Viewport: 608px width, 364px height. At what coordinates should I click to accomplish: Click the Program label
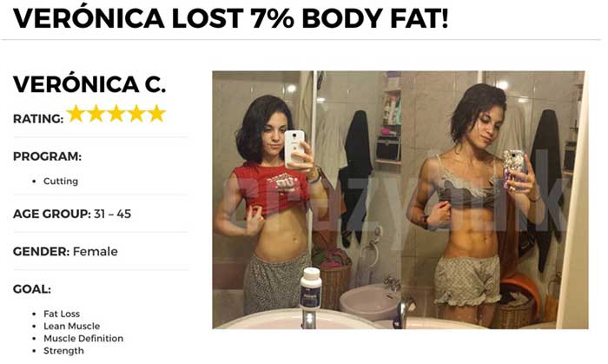point(47,156)
